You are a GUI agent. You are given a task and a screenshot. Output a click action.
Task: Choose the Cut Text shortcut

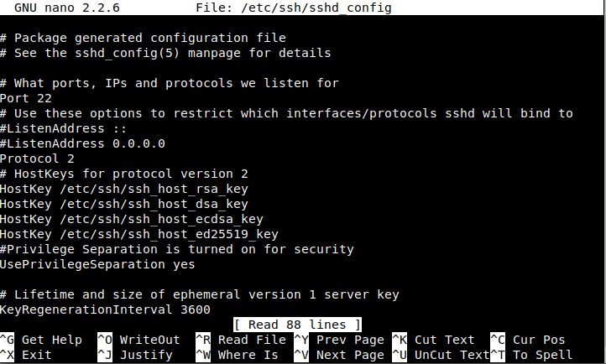[444, 340]
